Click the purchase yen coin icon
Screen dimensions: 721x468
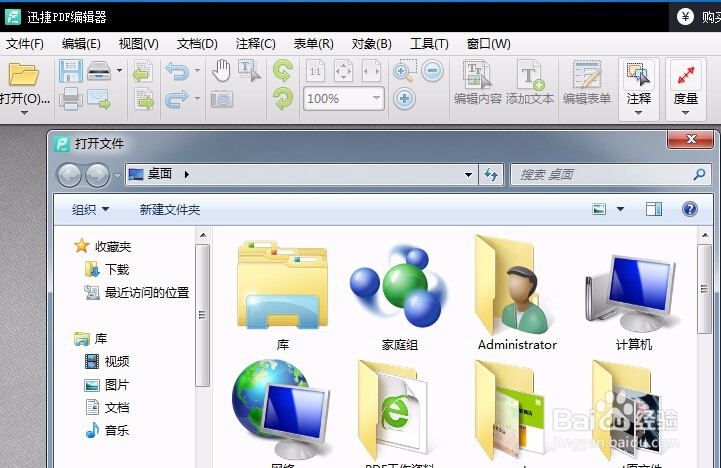[685, 17]
